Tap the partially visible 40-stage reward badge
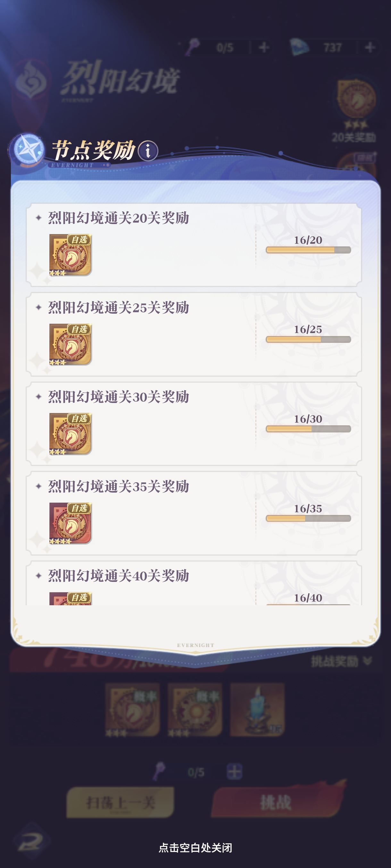The image size is (391, 868). coord(71,599)
